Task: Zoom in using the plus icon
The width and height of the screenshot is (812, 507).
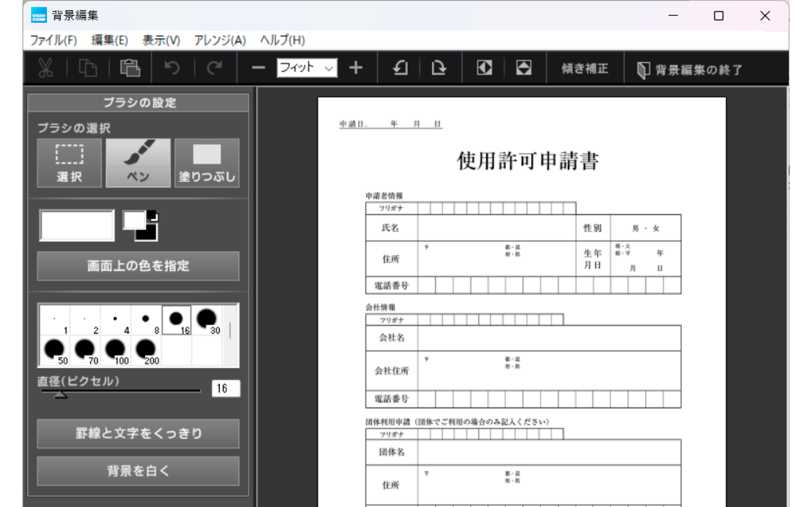Action: (x=356, y=68)
